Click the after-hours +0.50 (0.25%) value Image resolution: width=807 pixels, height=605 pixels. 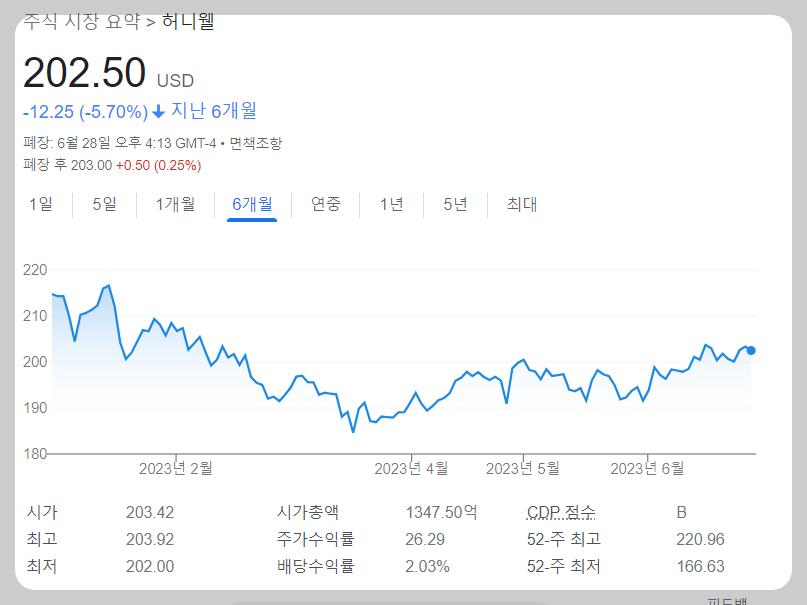click(159, 165)
